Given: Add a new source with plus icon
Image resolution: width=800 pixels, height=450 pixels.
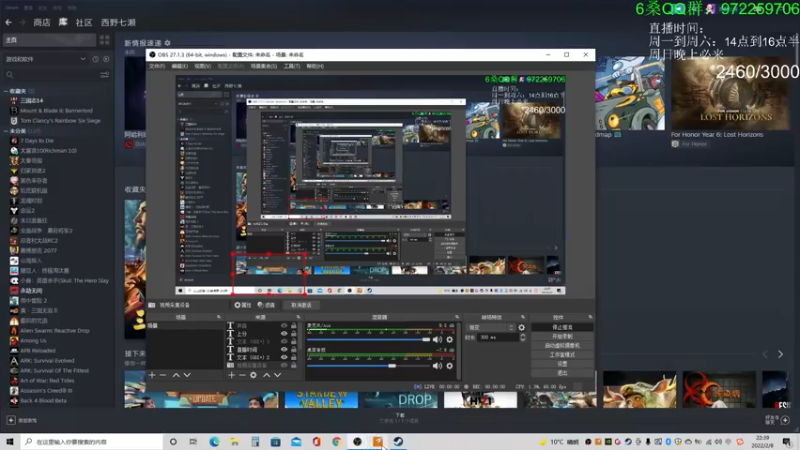Looking at the screenshot, I should click(231, 375).
